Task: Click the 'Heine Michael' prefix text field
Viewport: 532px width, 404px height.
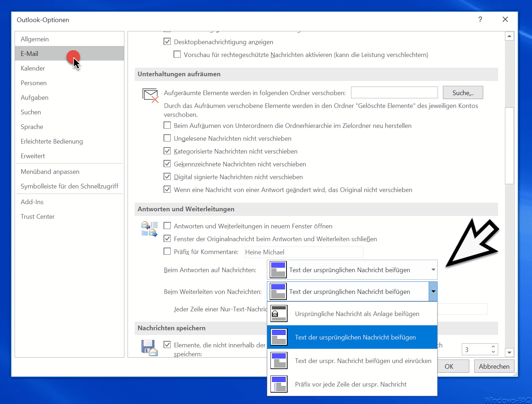Action: tap(304, 252)
